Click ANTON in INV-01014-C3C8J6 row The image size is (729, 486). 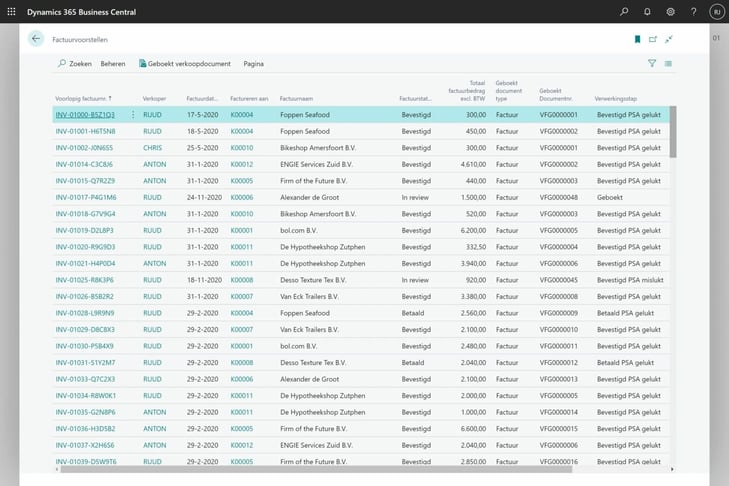(x=154, y=165)
